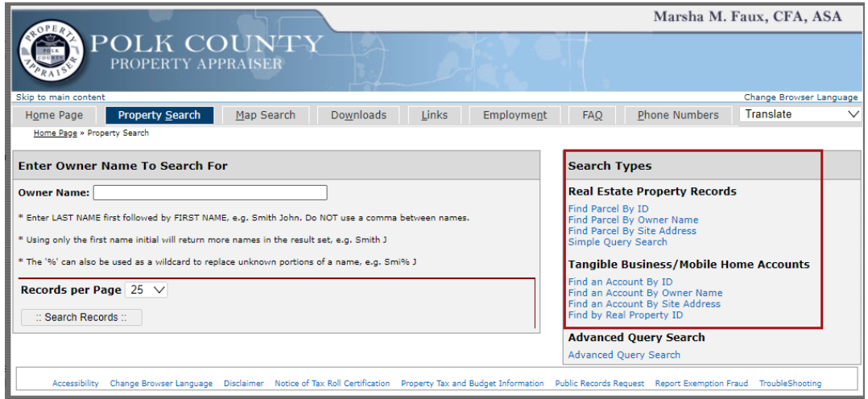Viewport: 868px width, 399px height.
Task: Open the FAQ tab
Action: click(593, 115)
